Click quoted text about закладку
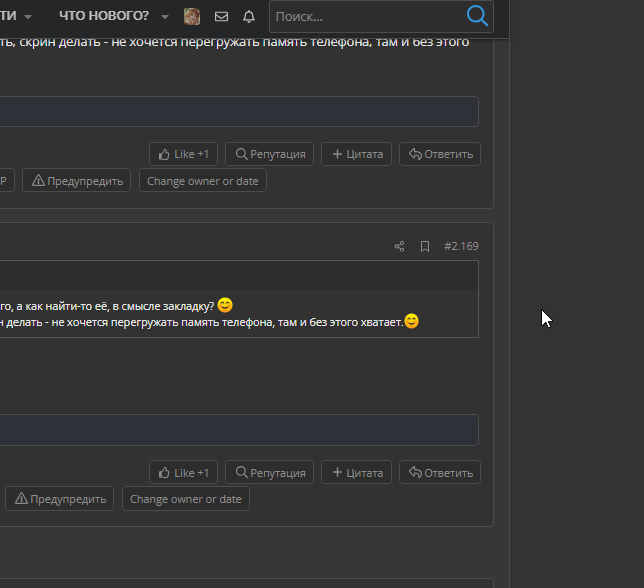This screenshot has height=588, width=644. pyautogui.click(x=107, y=306)
